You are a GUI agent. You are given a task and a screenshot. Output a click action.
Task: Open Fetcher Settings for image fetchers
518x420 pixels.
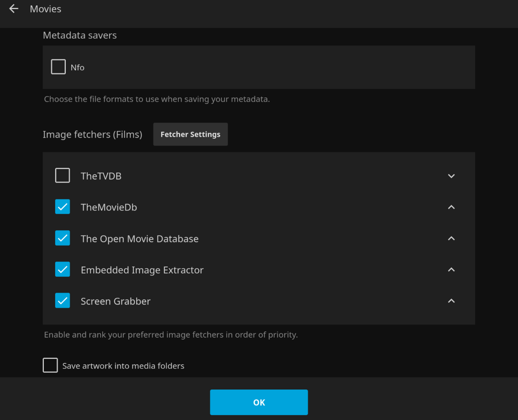tap(190, 134)
